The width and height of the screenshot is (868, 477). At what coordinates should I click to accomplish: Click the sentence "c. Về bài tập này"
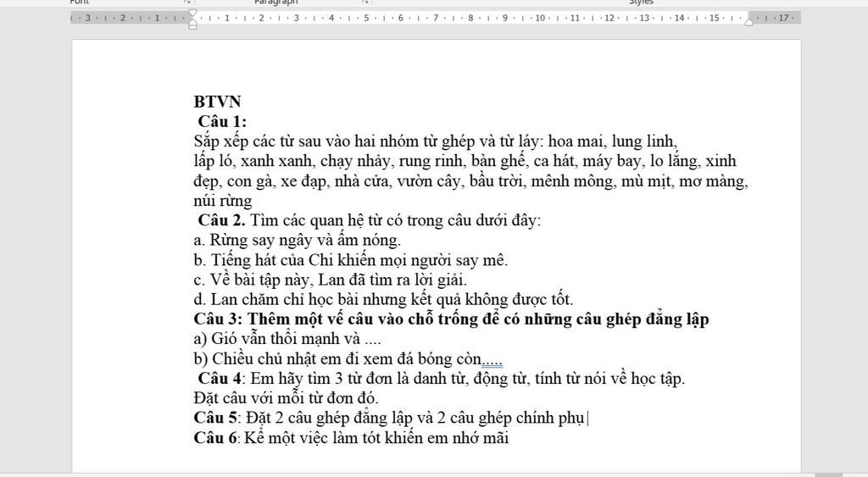[331, 280]
